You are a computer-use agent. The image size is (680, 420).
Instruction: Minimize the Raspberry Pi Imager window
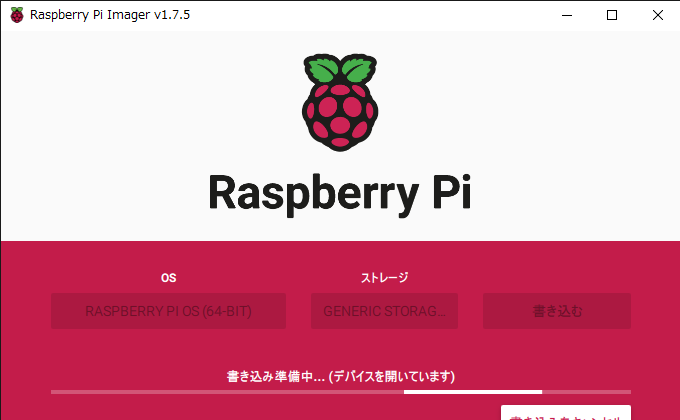(567, 15)
